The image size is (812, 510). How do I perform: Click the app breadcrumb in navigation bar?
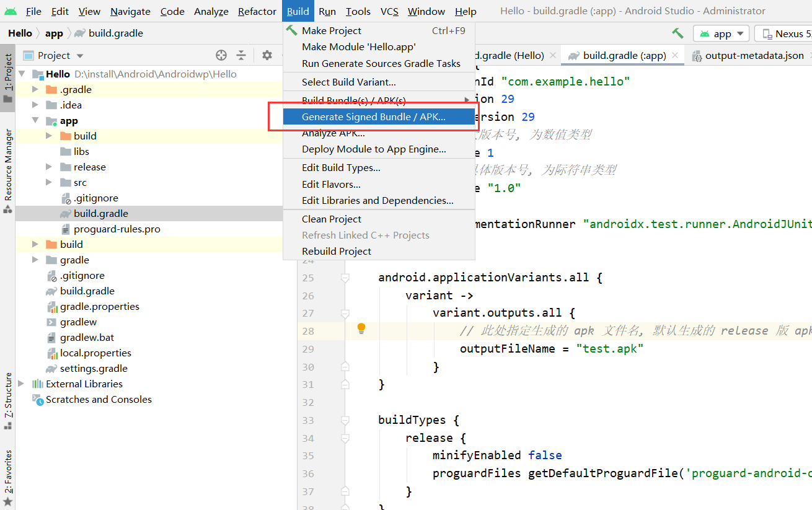54,33
